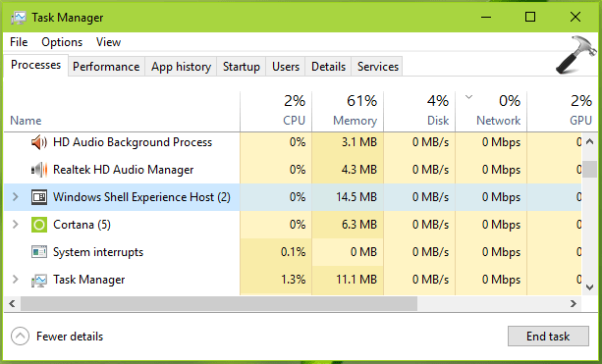602x364 pixels.
Task: Expand the Cortana (5) process group
Action: [x=16, y=225]
